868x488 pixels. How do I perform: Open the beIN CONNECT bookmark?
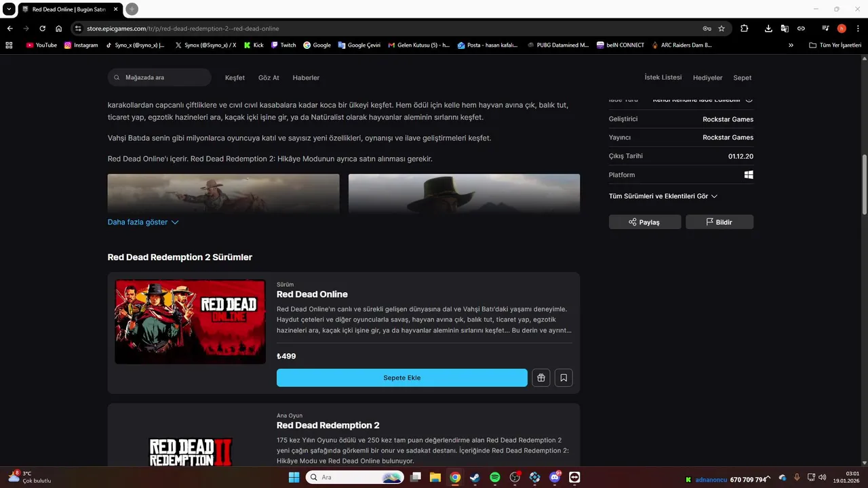[620, 45]
